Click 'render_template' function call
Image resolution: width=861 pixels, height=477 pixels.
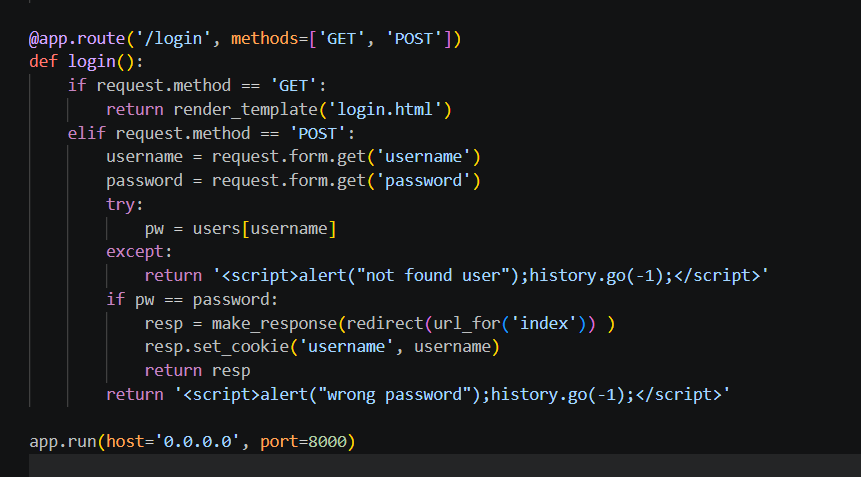pos(245,109)
